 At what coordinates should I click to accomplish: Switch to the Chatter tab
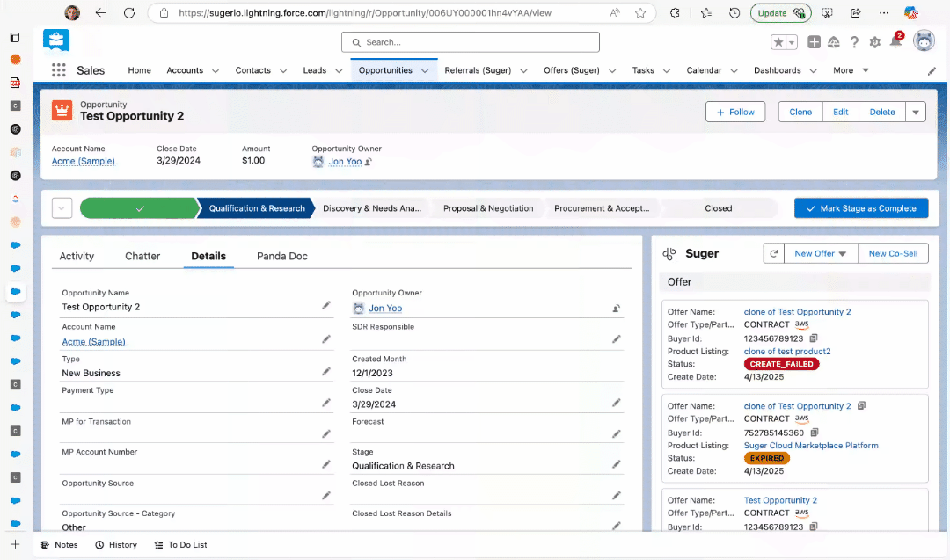point(142,256)
